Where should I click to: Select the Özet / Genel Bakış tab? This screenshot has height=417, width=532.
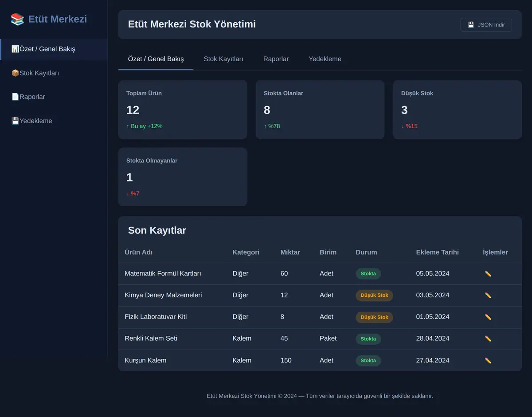(x=156, y=59)
